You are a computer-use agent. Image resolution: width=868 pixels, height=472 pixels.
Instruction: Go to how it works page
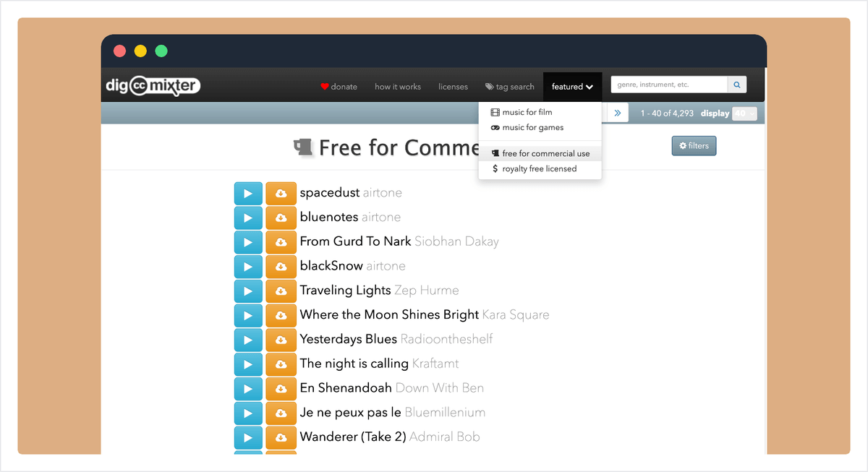pos(397,87)
